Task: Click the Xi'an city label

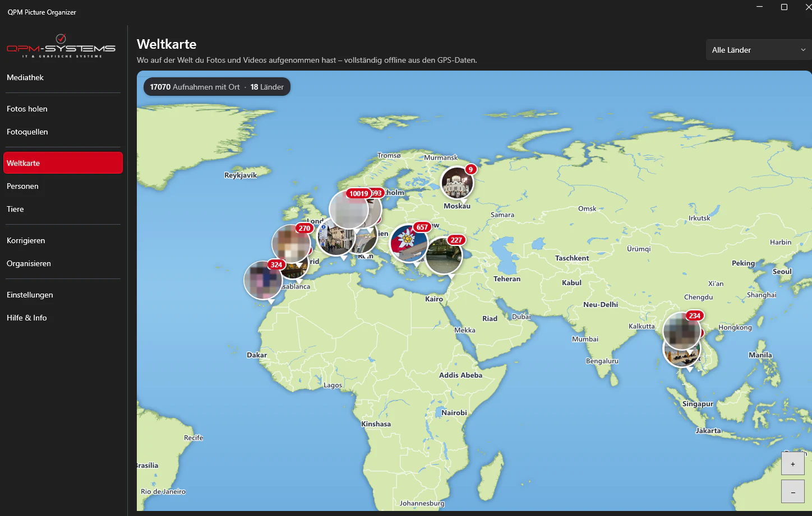Action: coord(716,283)
